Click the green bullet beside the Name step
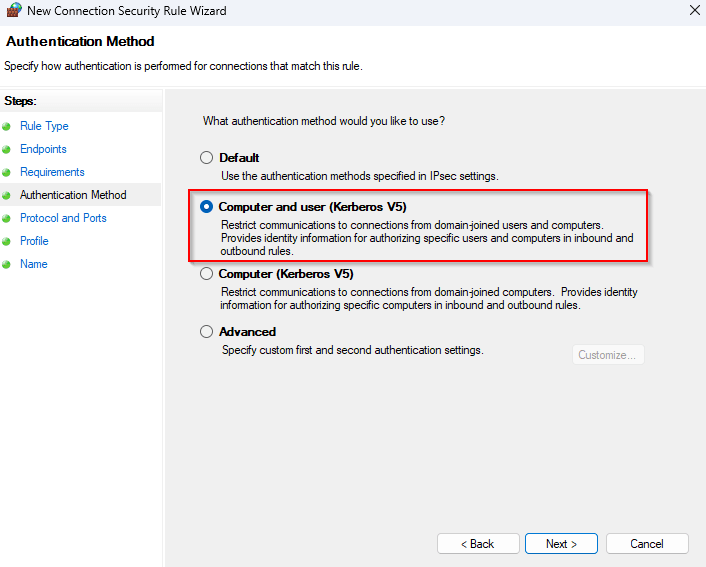Viewport: 706px width, 567px height. (x=6, y=265)
